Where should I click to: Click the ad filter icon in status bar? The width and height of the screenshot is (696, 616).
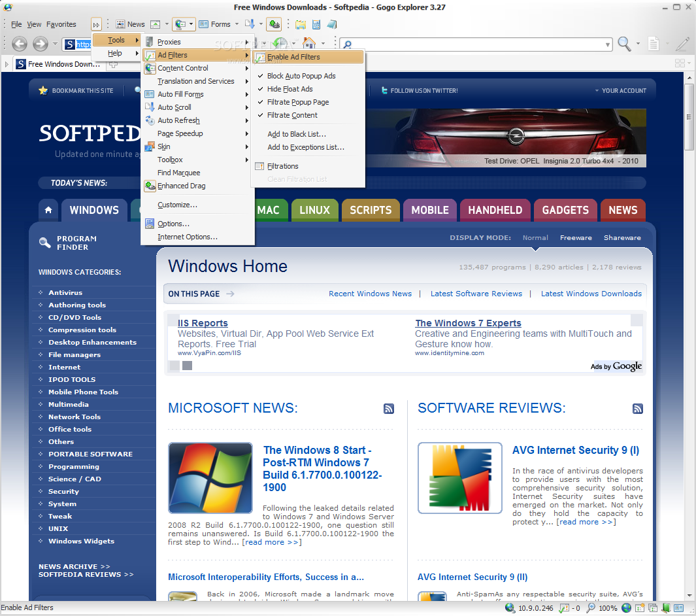click(564, 608)
